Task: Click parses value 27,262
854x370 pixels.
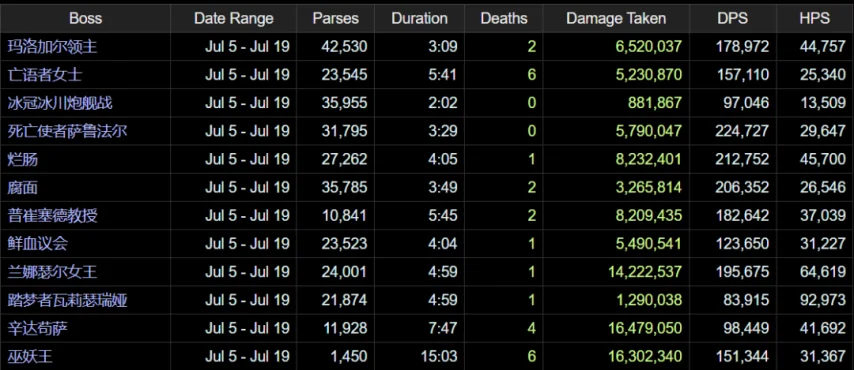Action: pos(344,160)
